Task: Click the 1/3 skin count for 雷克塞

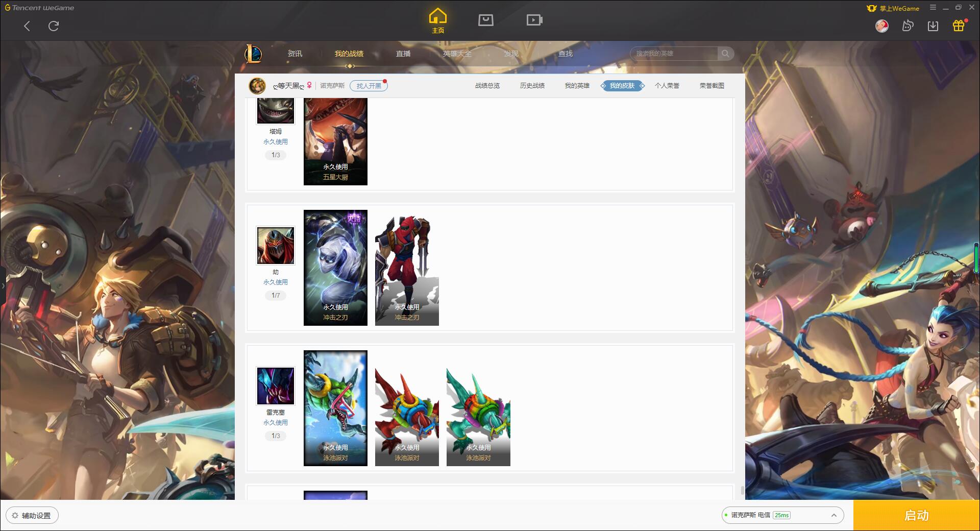Action: 276,436
